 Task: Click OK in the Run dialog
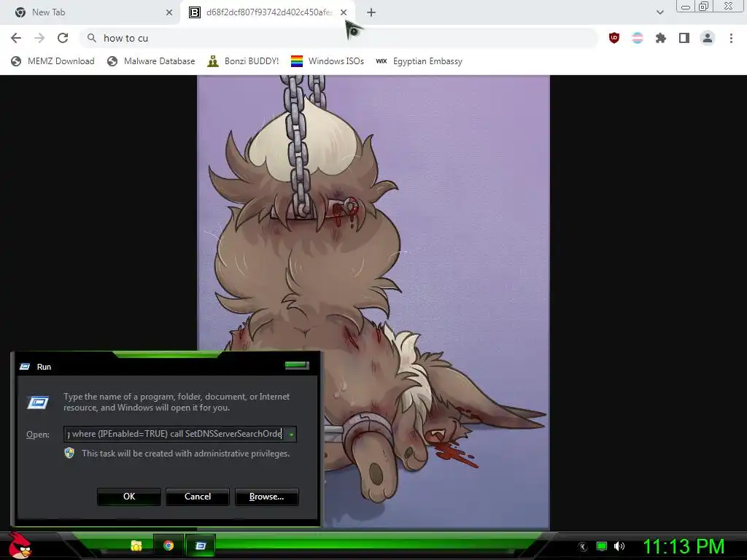129,497
